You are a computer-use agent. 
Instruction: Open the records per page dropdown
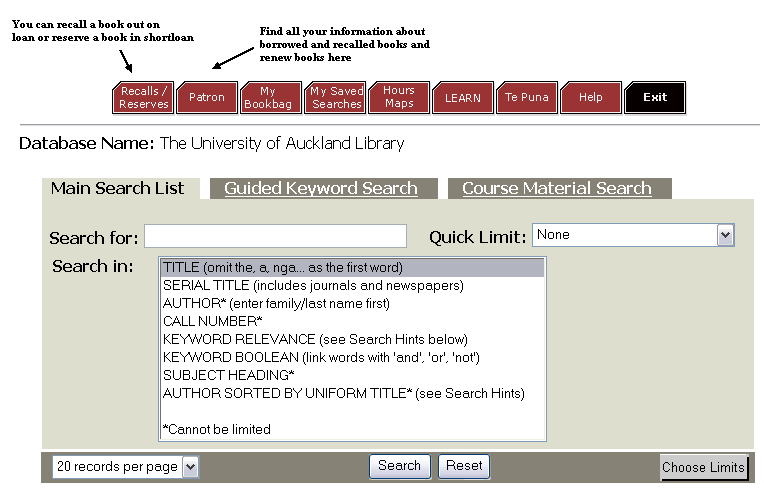coord(126,467)
